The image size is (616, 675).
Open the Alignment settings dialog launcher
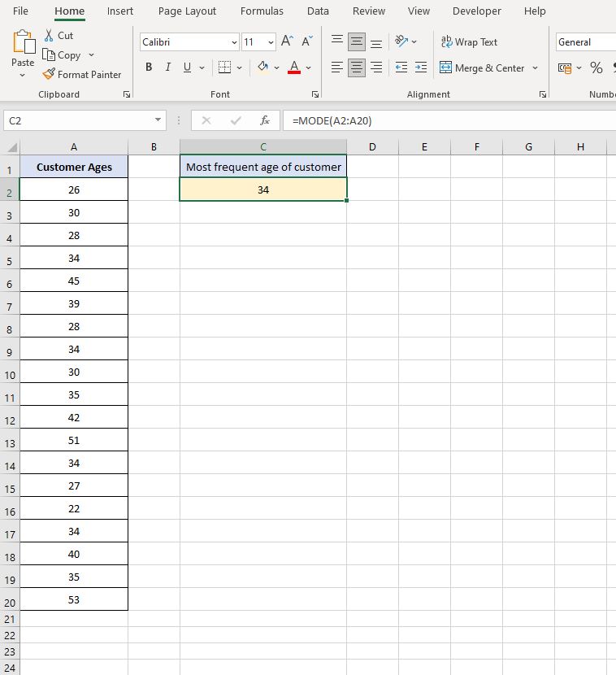pos(543,94)
